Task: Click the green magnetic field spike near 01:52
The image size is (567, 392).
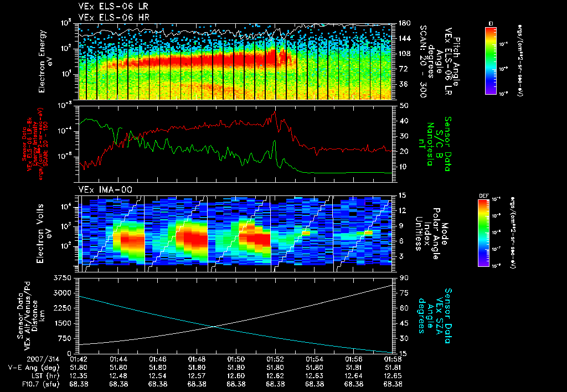Action: (275, 141)
